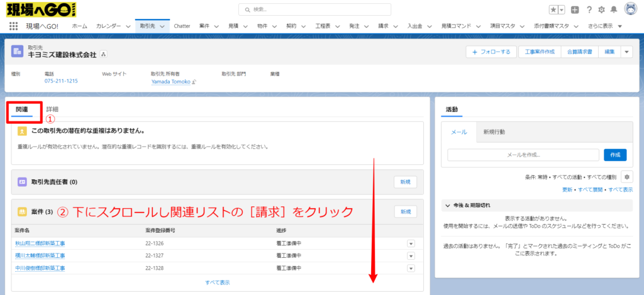Click the メールを作成 input field

tap(523, 155)
